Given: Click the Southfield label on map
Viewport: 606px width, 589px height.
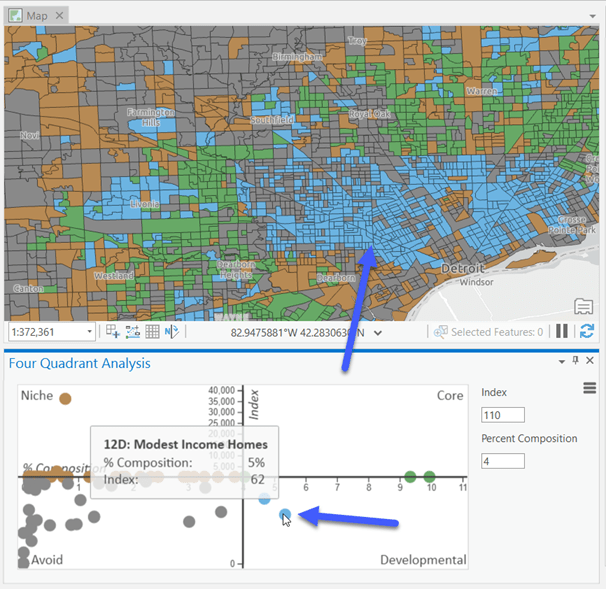Looking at the screenshot, I should click(x=272, y=120).
